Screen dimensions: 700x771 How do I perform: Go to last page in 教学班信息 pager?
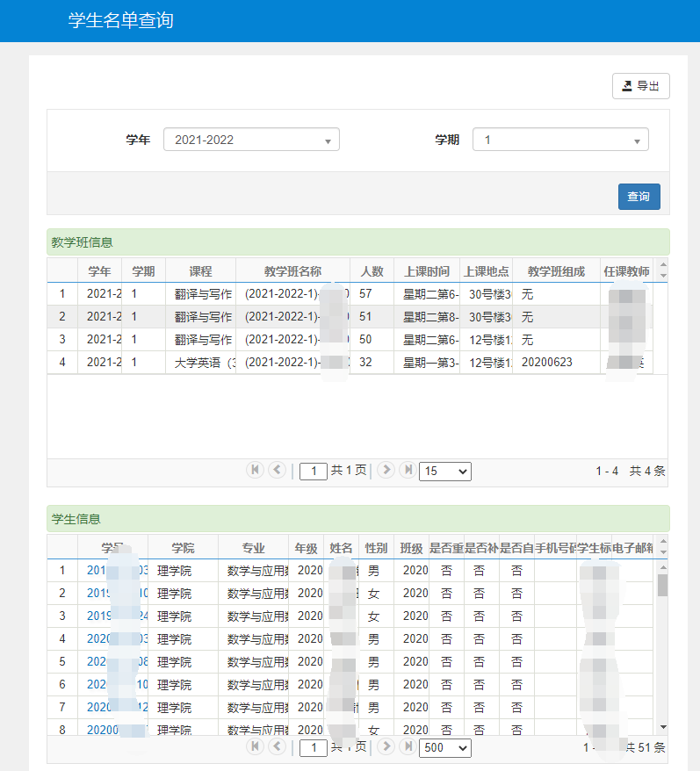coord(408,470)
